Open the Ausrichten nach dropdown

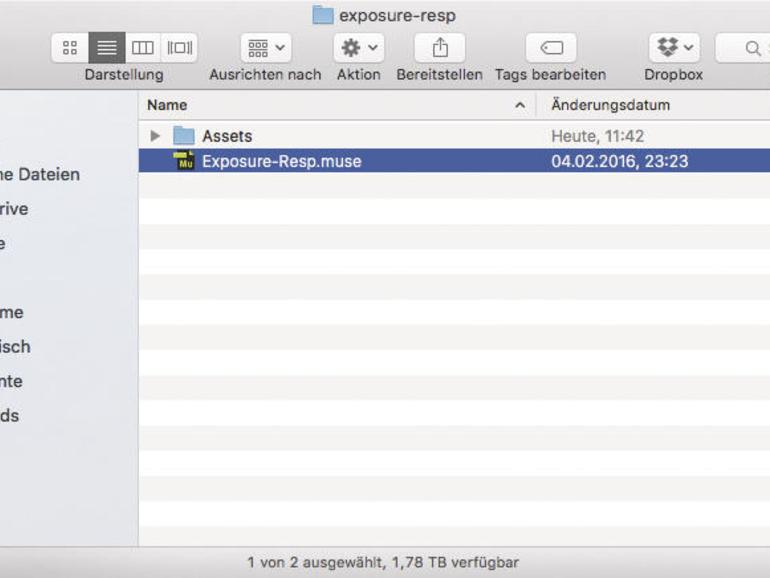point(266,48)
